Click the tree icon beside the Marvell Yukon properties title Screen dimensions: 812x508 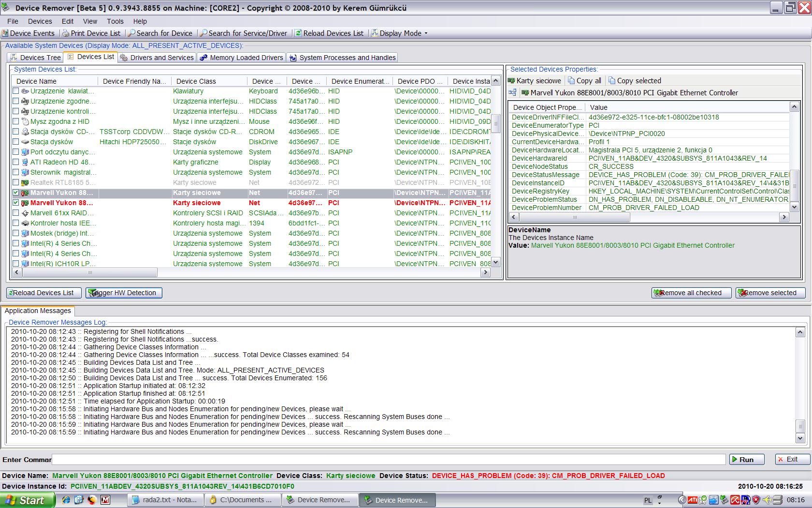512,93
